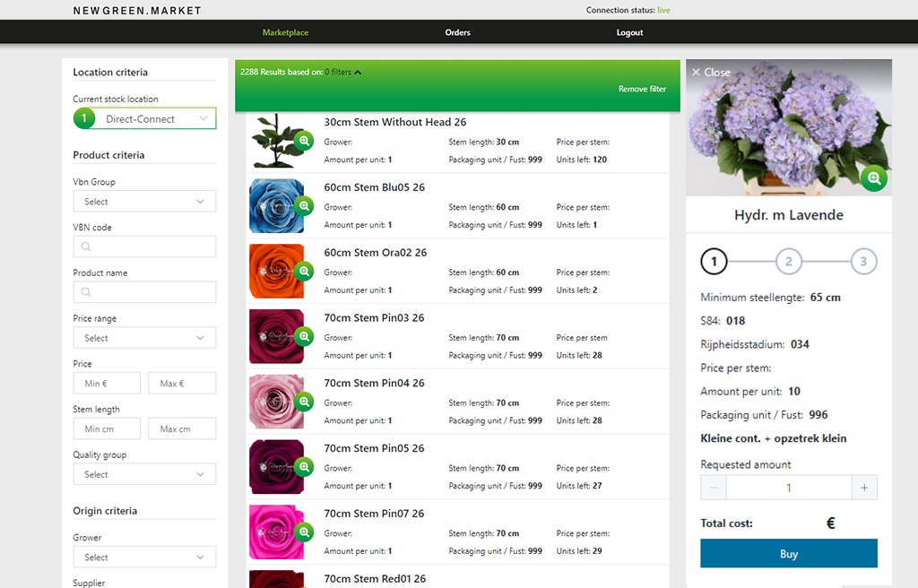Click the Requested amount number field
918x588 pixels.
point(789,488)
